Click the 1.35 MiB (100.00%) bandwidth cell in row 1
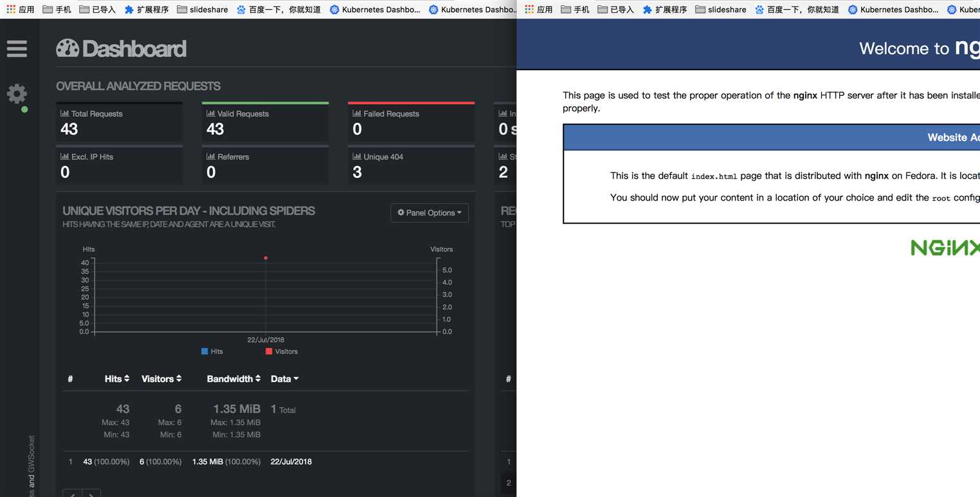Screen dimensions: 980x497 tap(226, 462)
